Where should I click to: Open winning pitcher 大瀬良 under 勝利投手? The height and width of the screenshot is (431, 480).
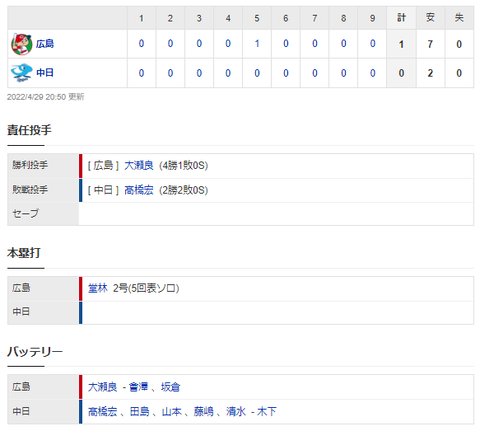click(x=139, y=165)
